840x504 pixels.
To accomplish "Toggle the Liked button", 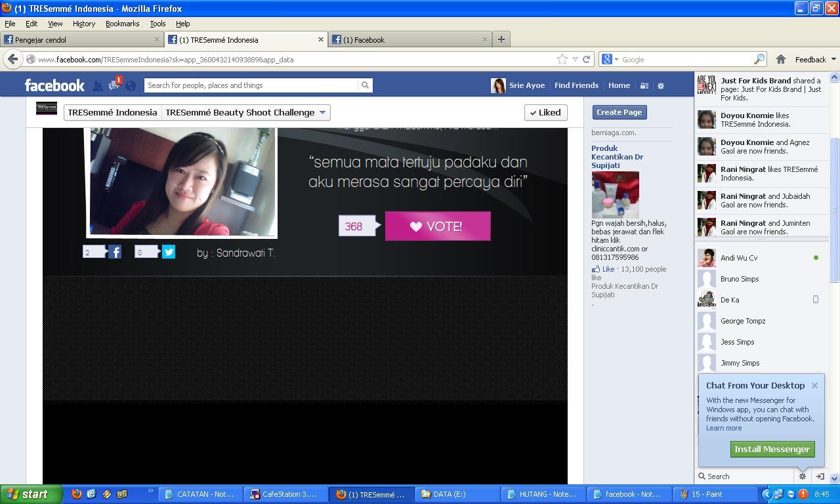I will tap(545, 112).
